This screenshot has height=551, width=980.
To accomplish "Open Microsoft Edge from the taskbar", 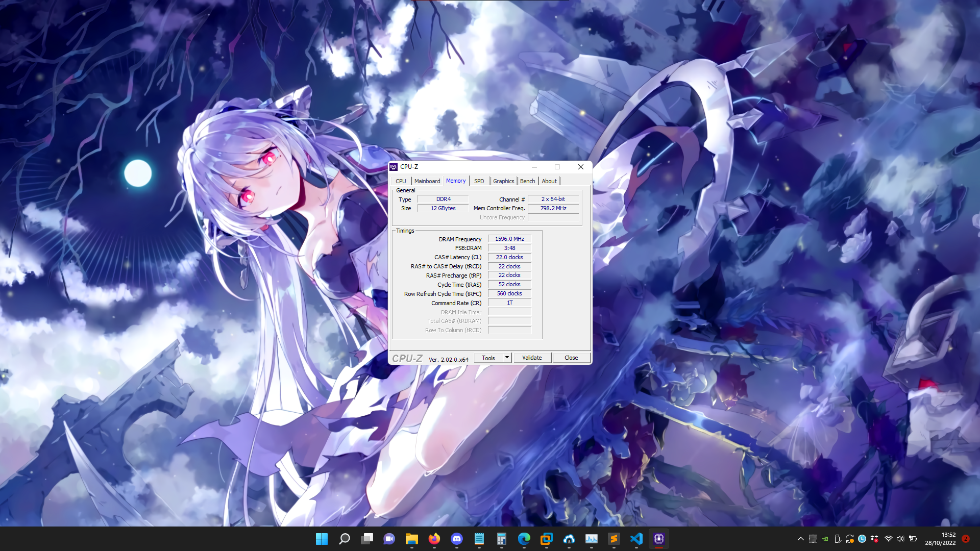I will (x=524, y=539).
